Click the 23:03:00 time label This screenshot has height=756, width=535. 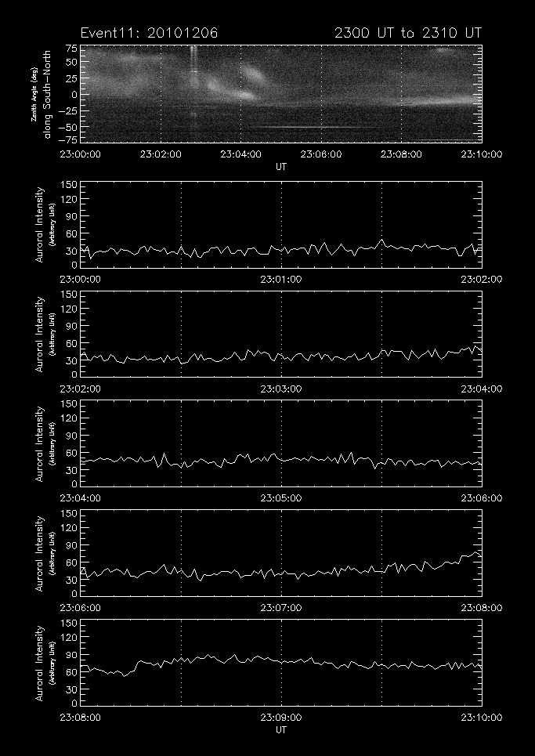tap(281, 389)
